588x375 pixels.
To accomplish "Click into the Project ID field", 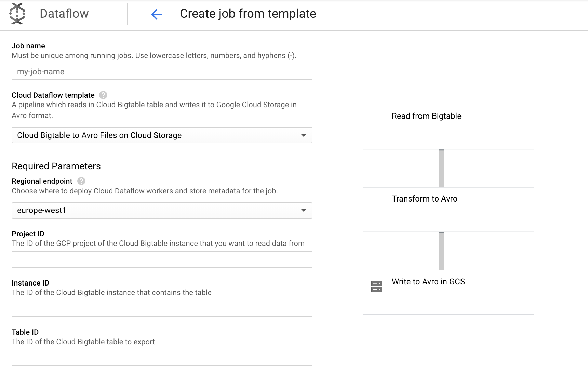I will click(x=162, y=260).
